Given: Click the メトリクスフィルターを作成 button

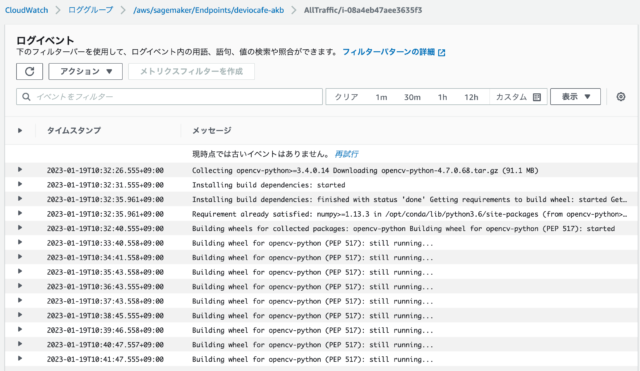Looking at the screenshot, I should coord(191,71).
